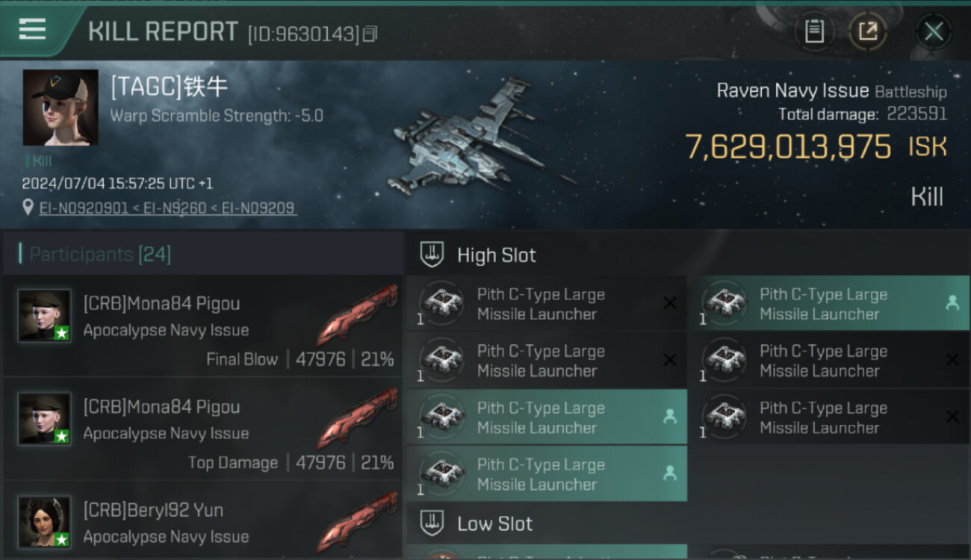This screenshot has width=971, height=560.
Task: Click the Low Slot section icon
Action: click(x=432, y=523)
